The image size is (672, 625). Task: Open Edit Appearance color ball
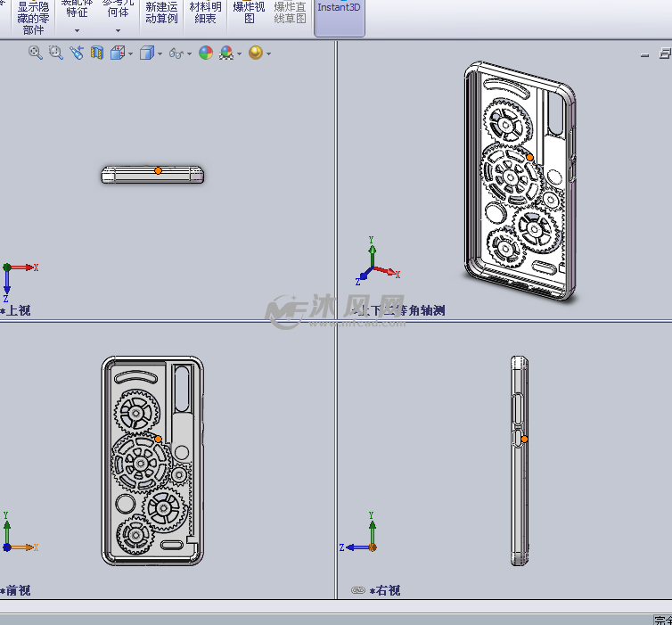[x=206, y=53]
